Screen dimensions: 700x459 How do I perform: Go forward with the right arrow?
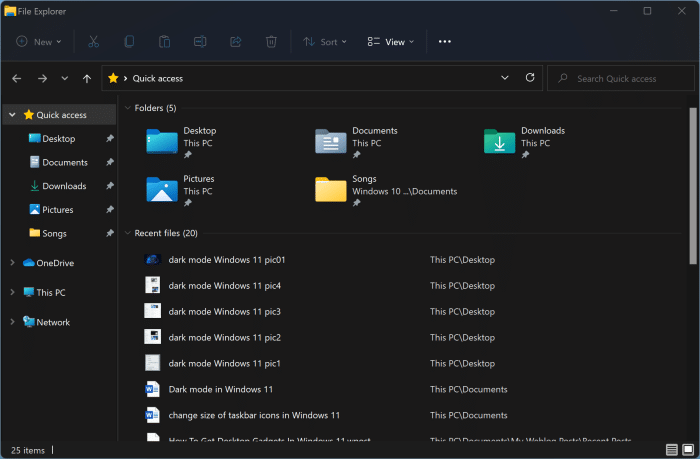click(42, 79)
